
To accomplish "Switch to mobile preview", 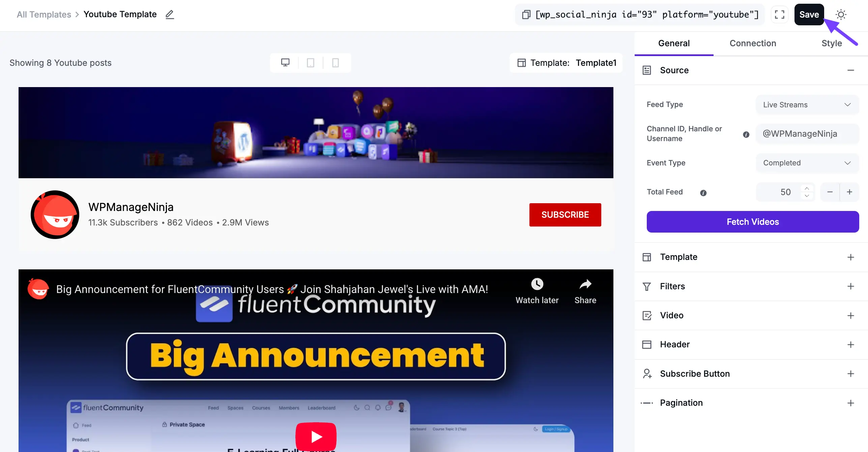I will [x=335, y=62].
